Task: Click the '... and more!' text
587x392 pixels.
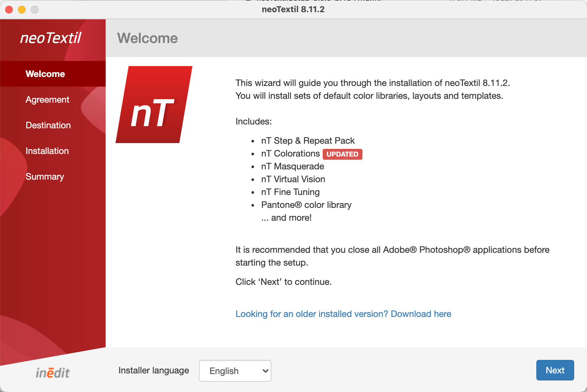Action: (x=286, y=217)
